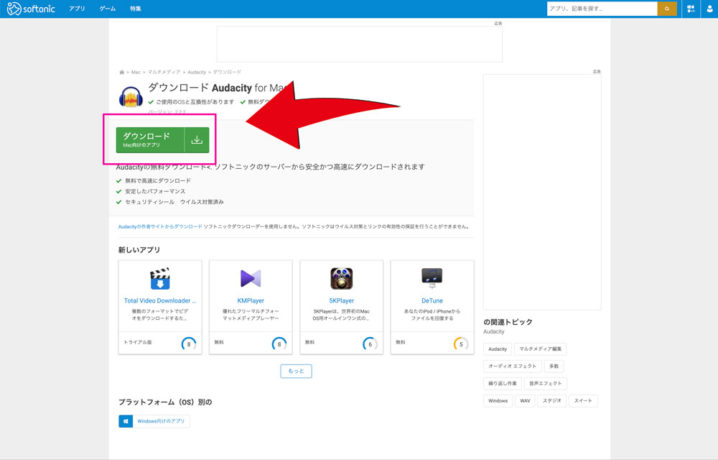Click the DeTune app icon

click(x=432, y=277)
